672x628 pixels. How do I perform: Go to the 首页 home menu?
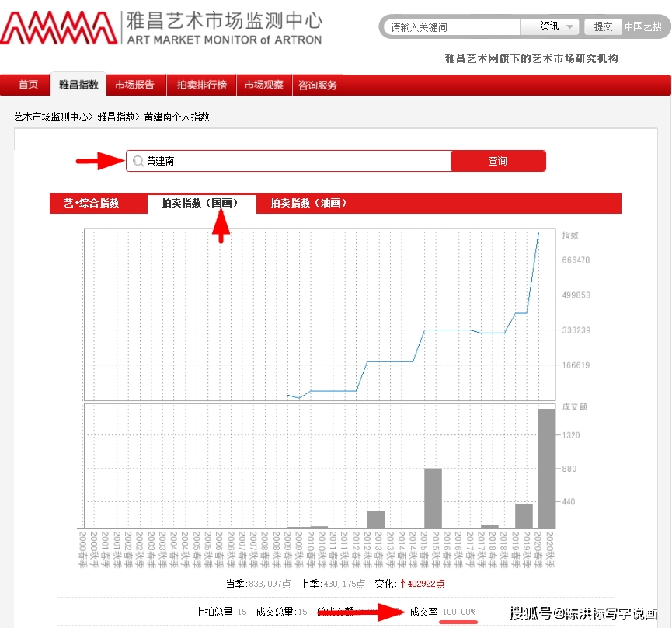(28, 85)
